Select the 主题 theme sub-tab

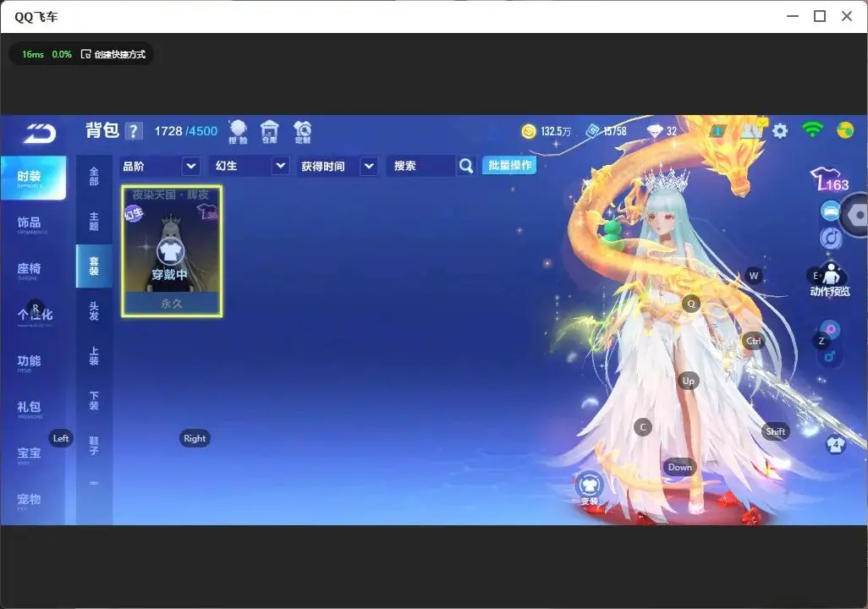[94, 222]
